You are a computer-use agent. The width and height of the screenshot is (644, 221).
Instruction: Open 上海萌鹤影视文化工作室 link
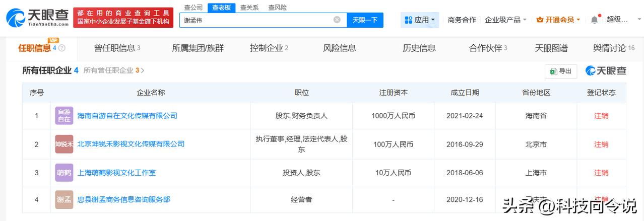point(117,173)
